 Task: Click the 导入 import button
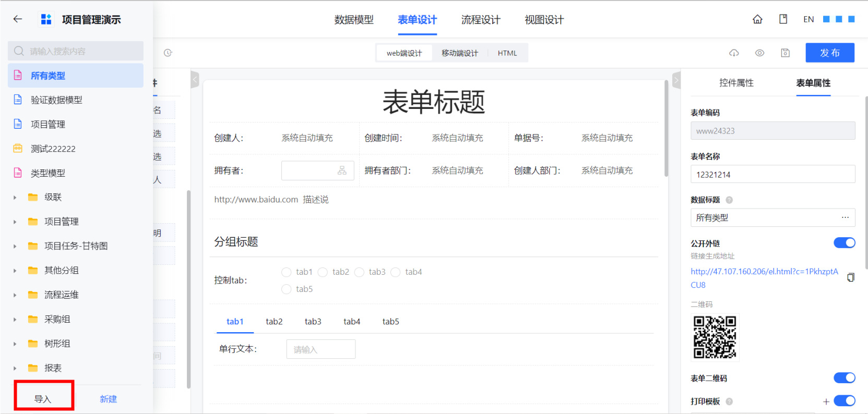(43, 399)
